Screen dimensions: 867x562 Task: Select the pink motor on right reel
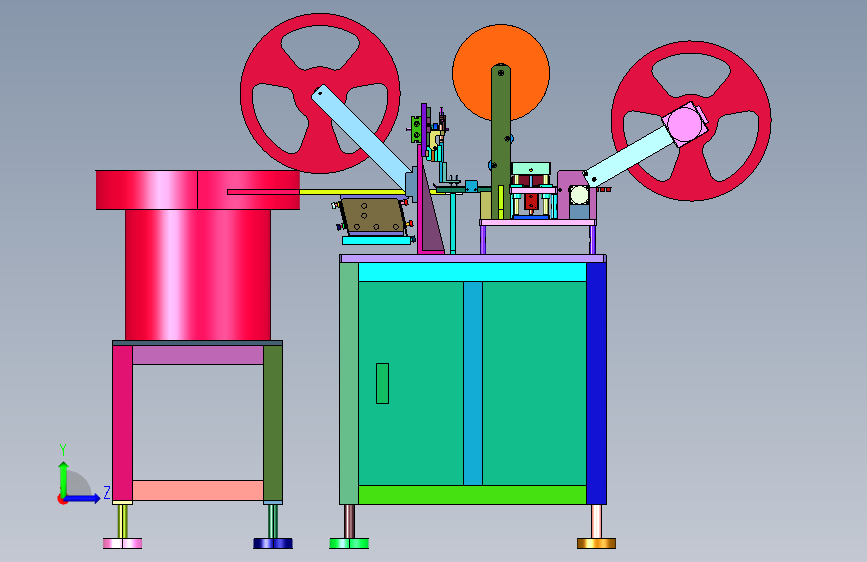[x=686, y=124]
